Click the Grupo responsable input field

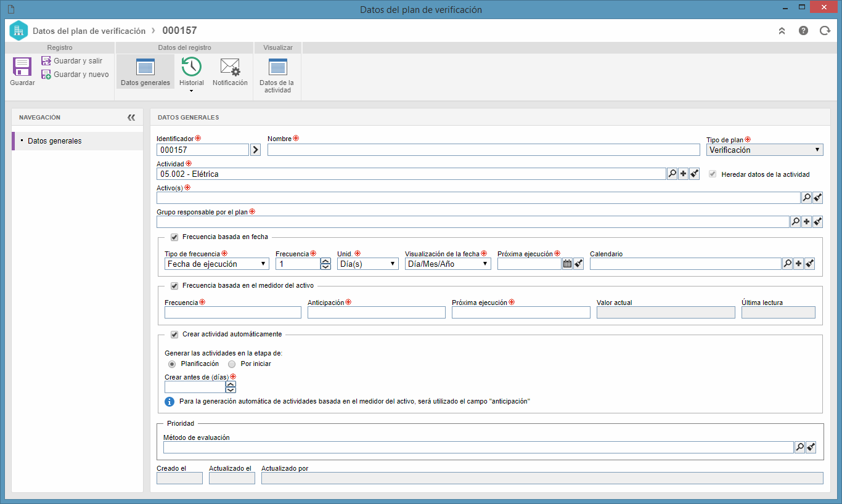[x=473, y=222]
